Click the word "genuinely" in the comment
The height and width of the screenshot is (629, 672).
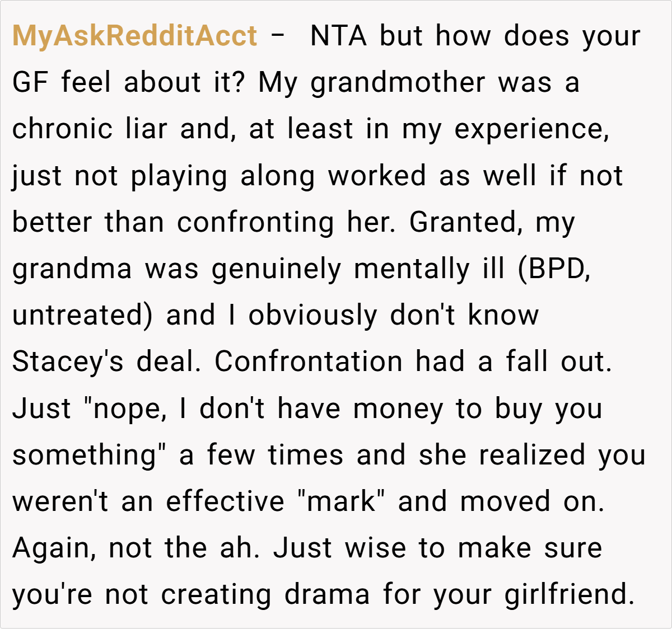pyautogui.click(x=276, y=269)
